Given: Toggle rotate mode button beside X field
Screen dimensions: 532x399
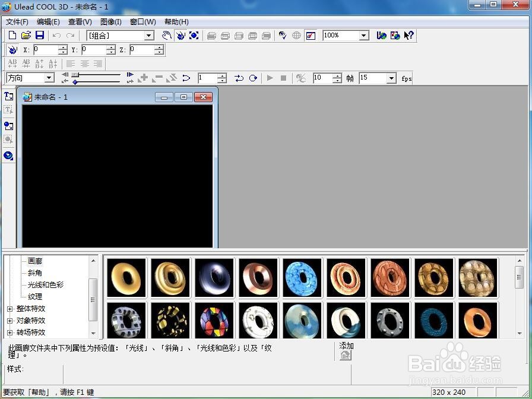Looking at the screenshot, I should click(x=12, y=50).
